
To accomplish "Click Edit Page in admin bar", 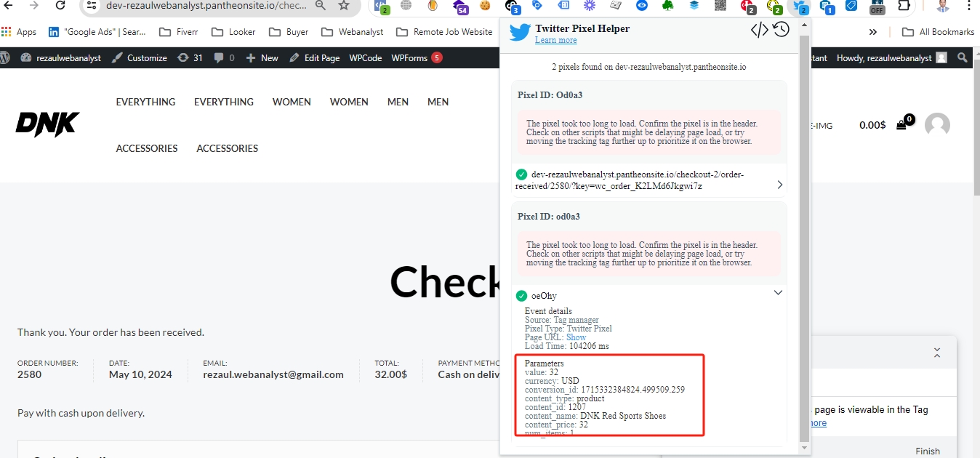I will pos(314,57).
